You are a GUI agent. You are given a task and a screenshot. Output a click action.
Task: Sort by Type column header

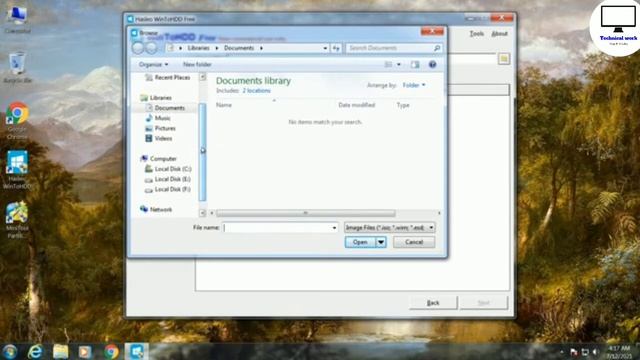click(x=403, y=105)
